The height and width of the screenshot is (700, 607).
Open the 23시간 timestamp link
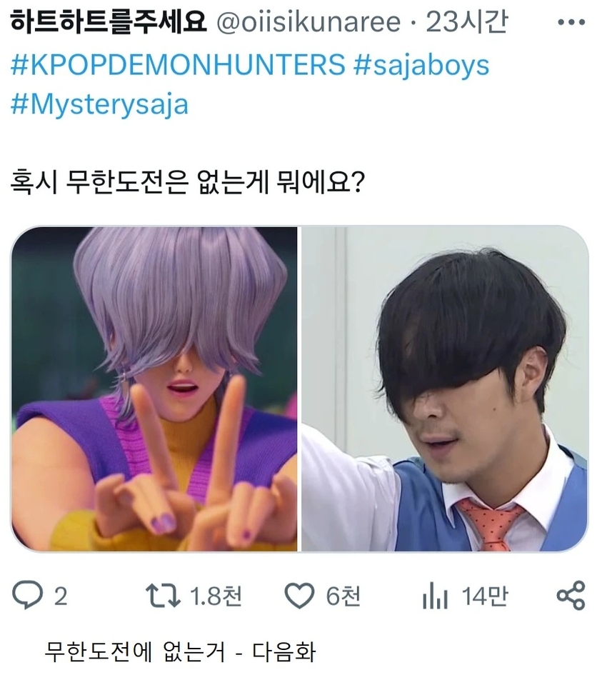click(x=467, y=22)
